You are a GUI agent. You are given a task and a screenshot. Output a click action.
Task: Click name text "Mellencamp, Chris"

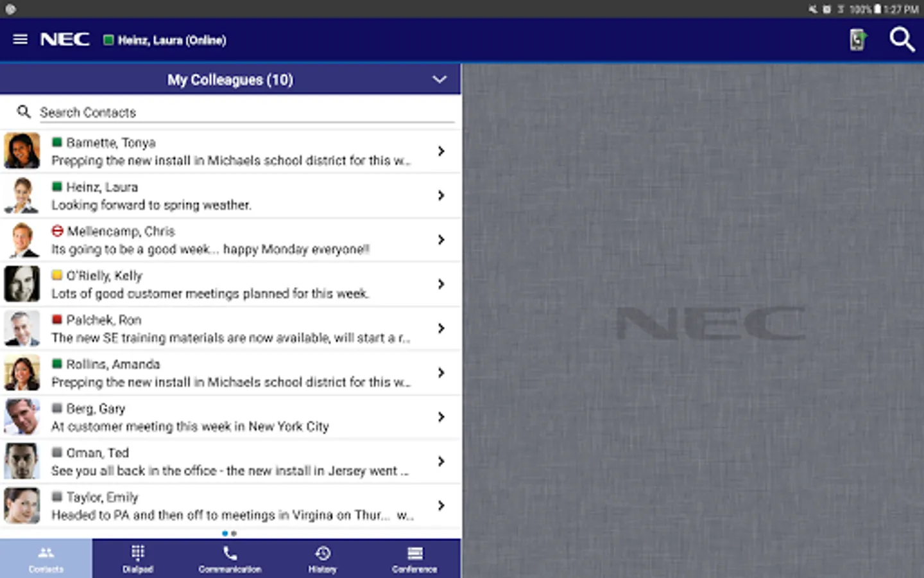click(121, 231)
